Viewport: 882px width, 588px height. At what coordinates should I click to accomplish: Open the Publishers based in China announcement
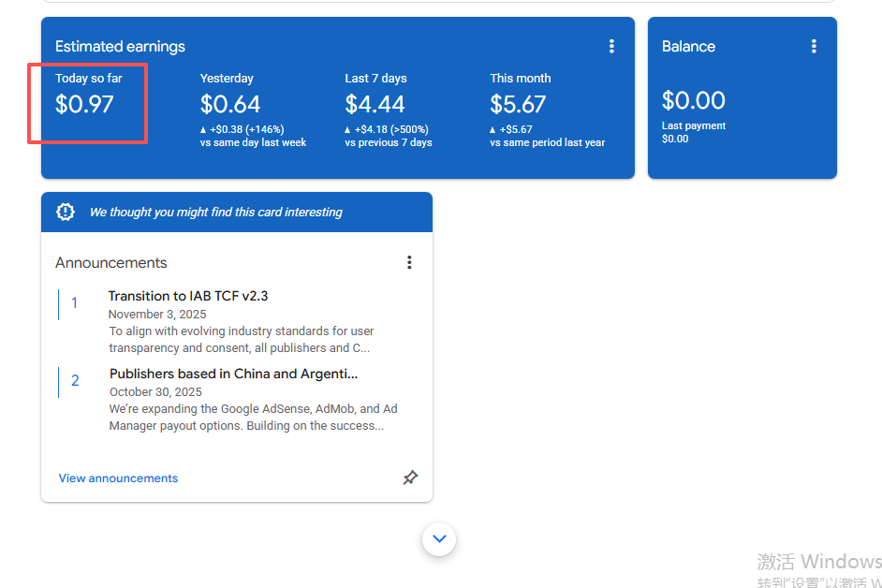click(233, 374)
